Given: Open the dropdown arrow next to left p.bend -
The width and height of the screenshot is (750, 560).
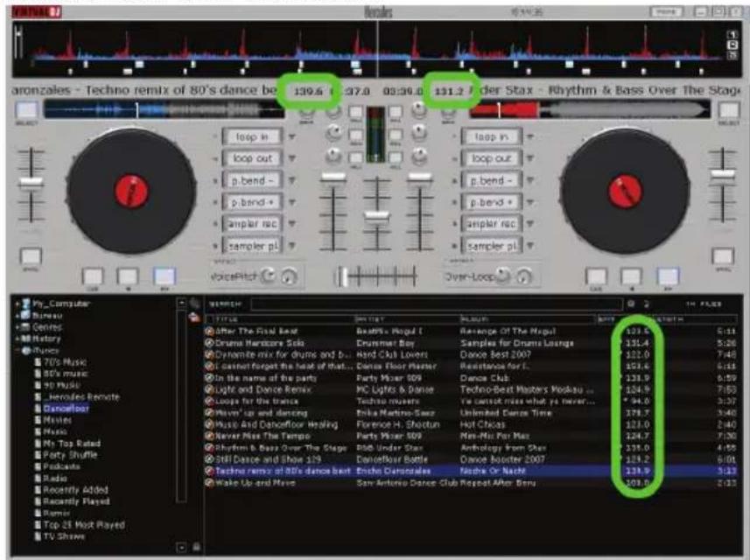Looking at the screenshot, I should pyautogui.click(x=291, y=180).
